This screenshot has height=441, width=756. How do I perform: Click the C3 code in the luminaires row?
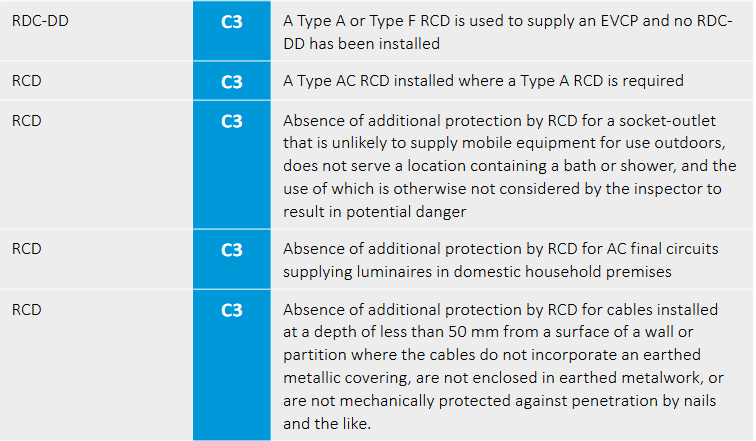click(231, 249)
